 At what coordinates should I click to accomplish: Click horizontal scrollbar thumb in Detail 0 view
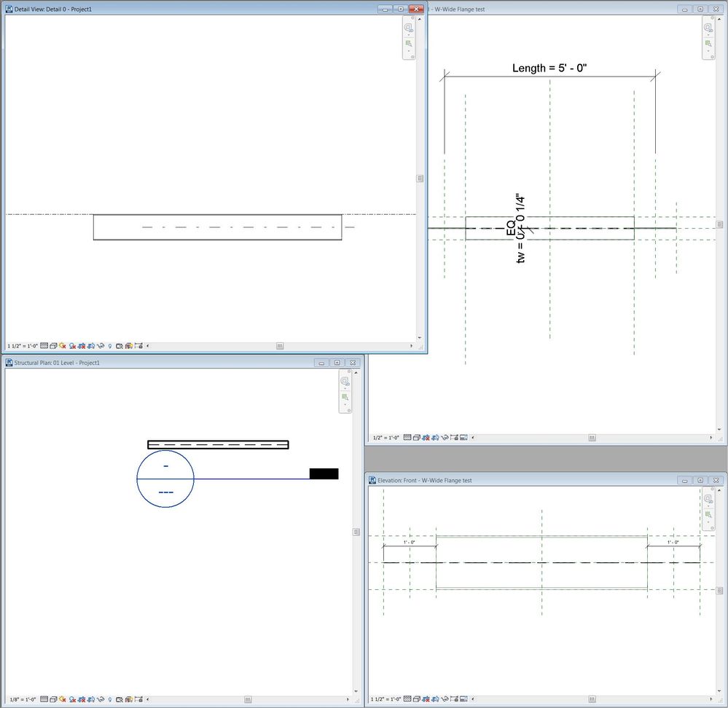point(280,346)
